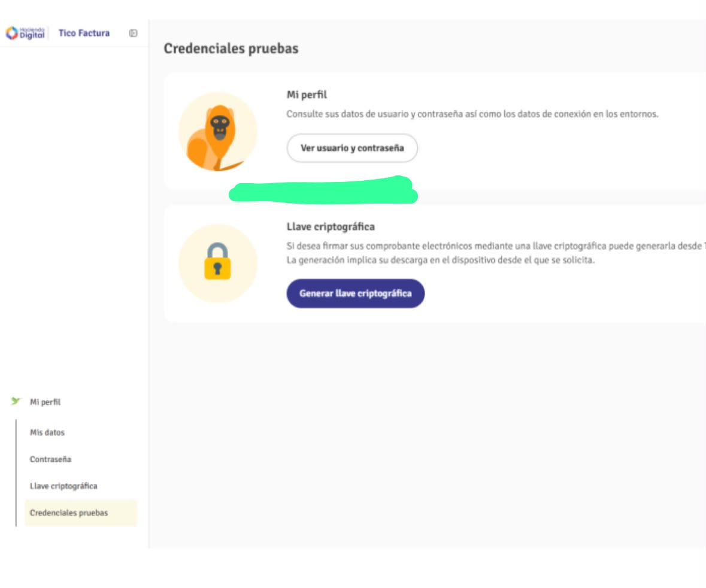Image resolution: width=706 pixels, height=588 pixels.
Task: Click Ver usuario y contraseña button
Action: [352, 148]
